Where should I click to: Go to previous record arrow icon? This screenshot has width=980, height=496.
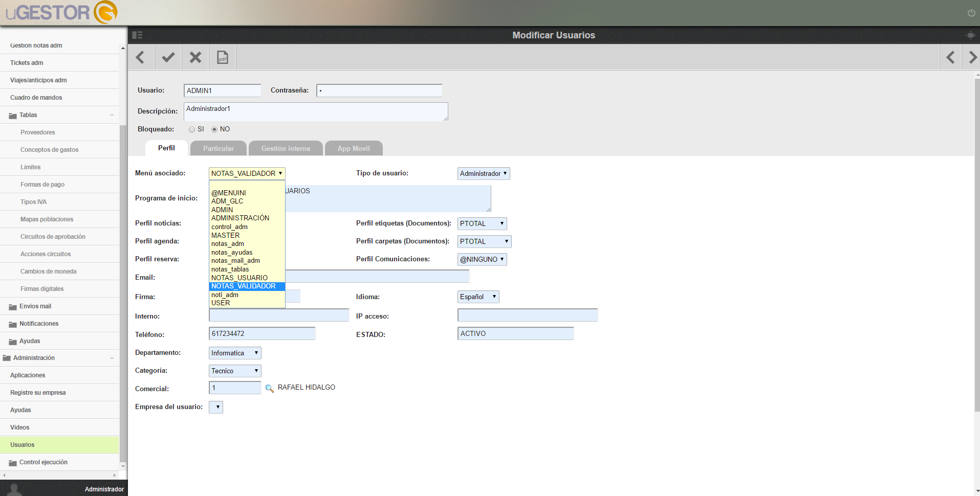[x=950, y=57]
